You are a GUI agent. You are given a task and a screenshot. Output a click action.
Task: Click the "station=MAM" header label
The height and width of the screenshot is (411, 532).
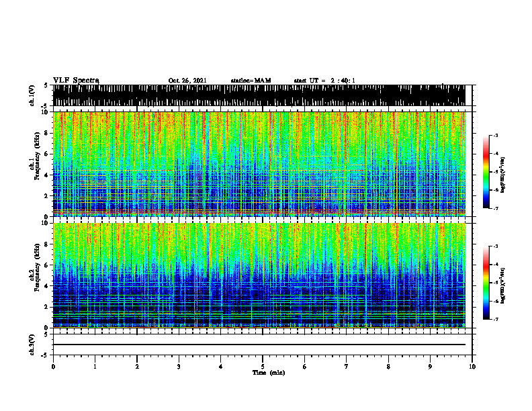[251, 81]
